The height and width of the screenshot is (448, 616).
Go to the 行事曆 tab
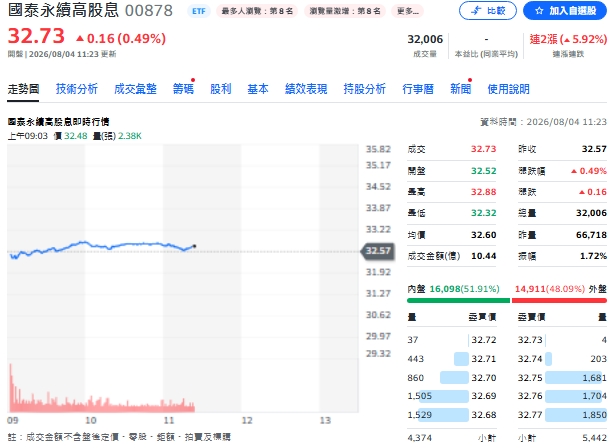(x=418, y=89)
